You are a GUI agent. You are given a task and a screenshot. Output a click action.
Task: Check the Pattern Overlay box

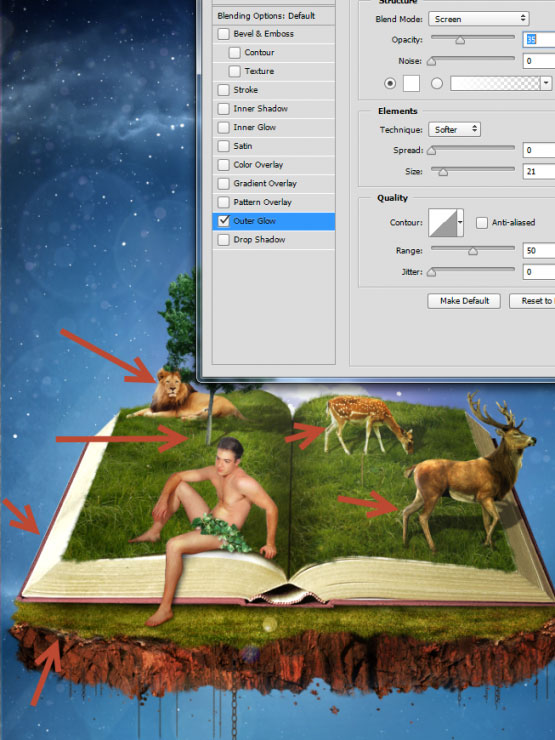(x=223, y=202)
